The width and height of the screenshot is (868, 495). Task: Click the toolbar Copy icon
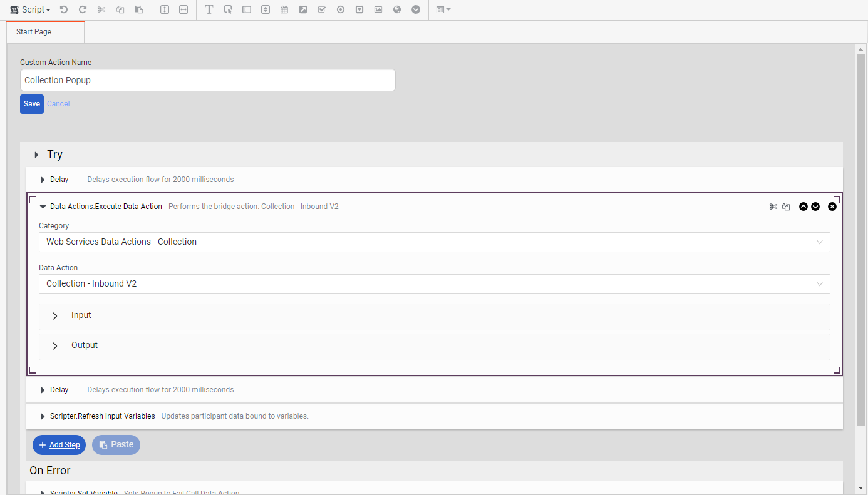point(120,10)
